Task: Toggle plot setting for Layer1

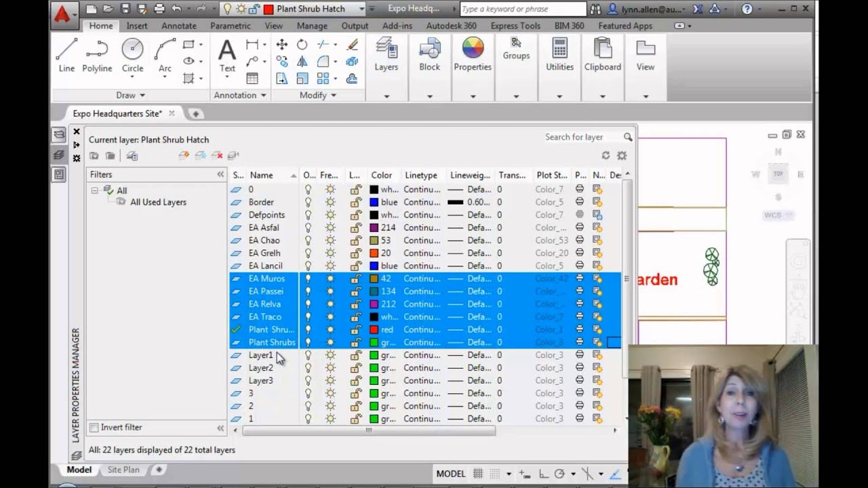Action: point(580,355)
